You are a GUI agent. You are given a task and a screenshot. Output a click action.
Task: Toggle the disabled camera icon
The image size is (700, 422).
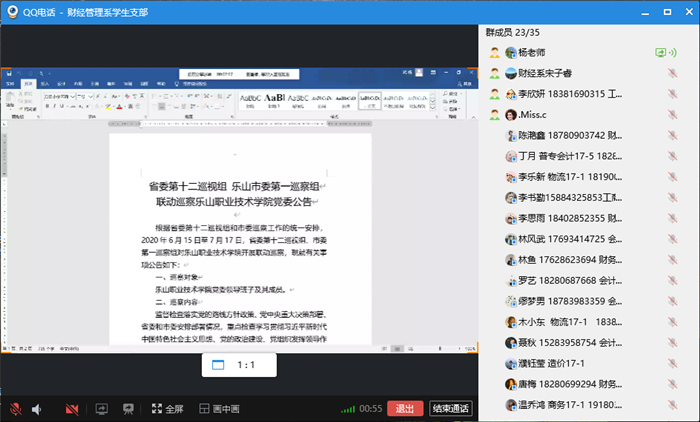[71, 409]
